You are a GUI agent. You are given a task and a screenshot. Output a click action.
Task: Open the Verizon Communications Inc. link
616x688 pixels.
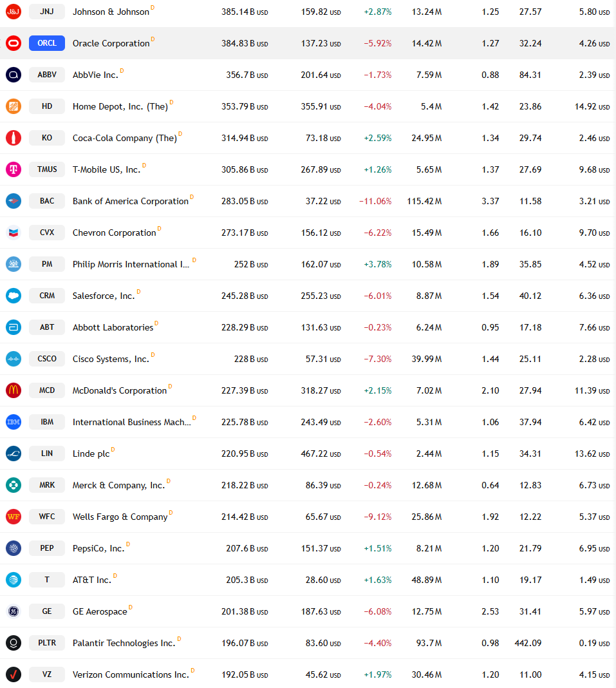[x=131, y=675]
